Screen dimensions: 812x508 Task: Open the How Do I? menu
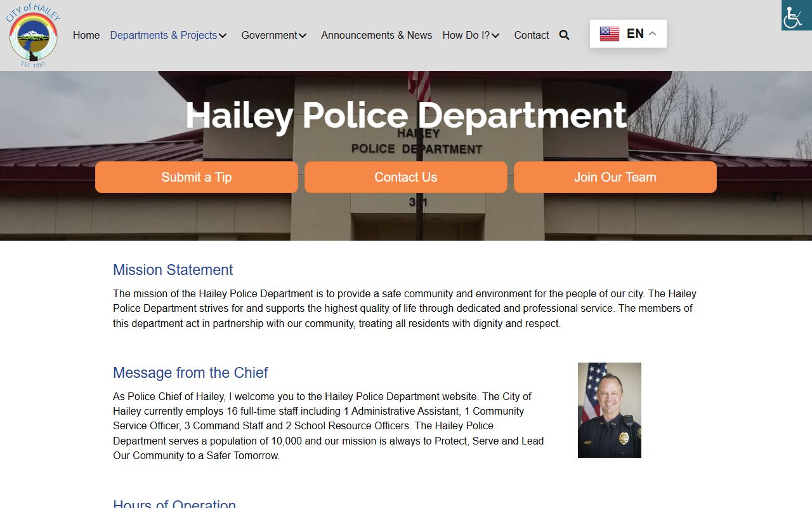point(466,35)
